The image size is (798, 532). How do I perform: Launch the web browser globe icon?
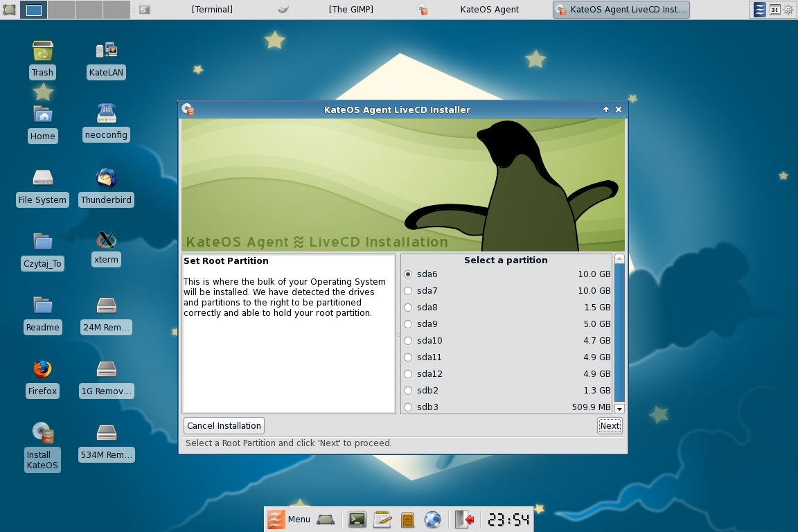coord(432,520)
